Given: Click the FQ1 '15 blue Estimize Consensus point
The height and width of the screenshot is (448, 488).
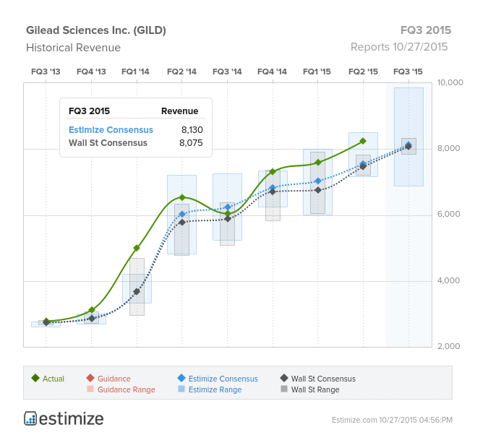Looking at the screenshot, I should click(x=318, y=181).
